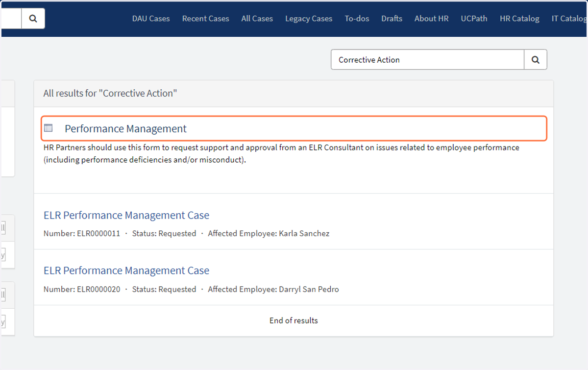
Task: Go to All Cases
Action: 257,19
